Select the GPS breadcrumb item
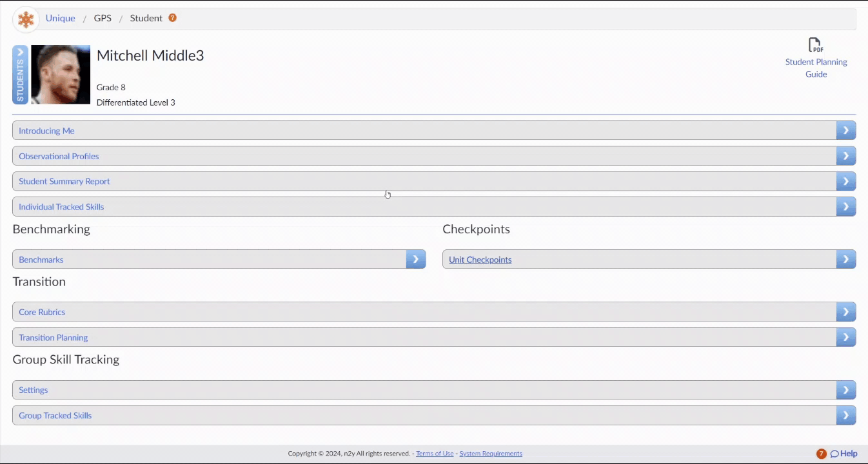Screen dimensions: 868x464 103,18
